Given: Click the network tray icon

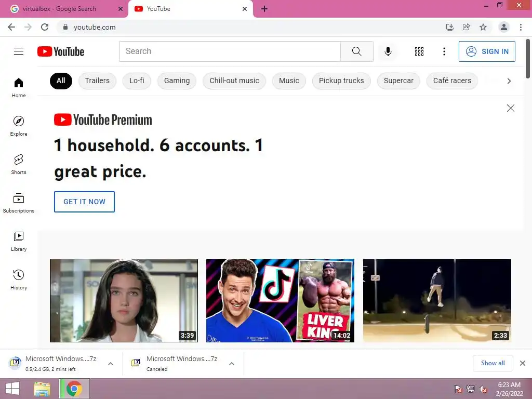Looking at the screenshot, I should (x=470, y=389).
